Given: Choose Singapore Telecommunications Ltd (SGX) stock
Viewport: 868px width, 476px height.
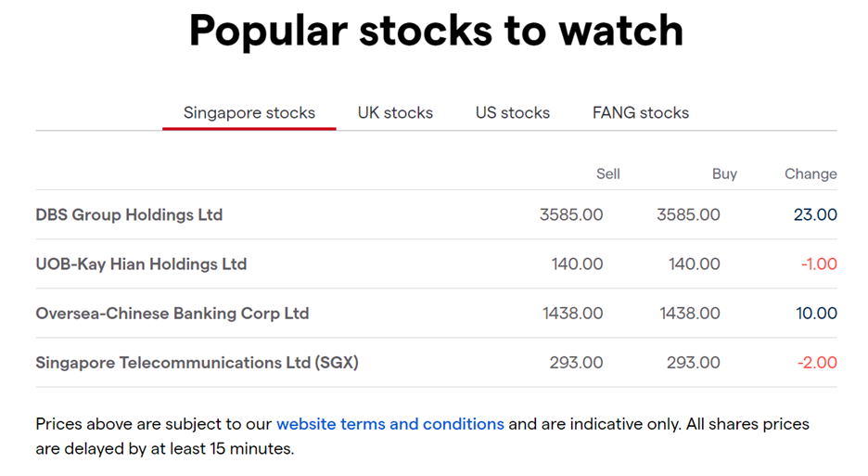Looking at the screenshot, I should click(x=198, y=363).
